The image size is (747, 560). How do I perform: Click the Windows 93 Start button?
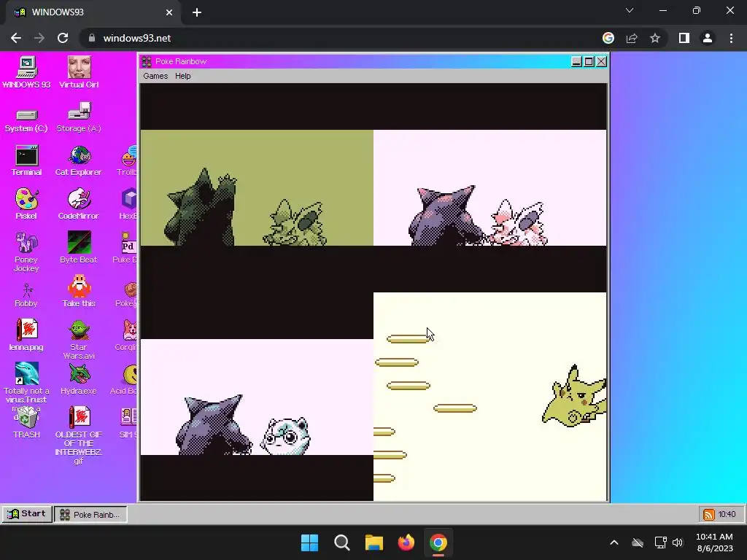(27, 514)
